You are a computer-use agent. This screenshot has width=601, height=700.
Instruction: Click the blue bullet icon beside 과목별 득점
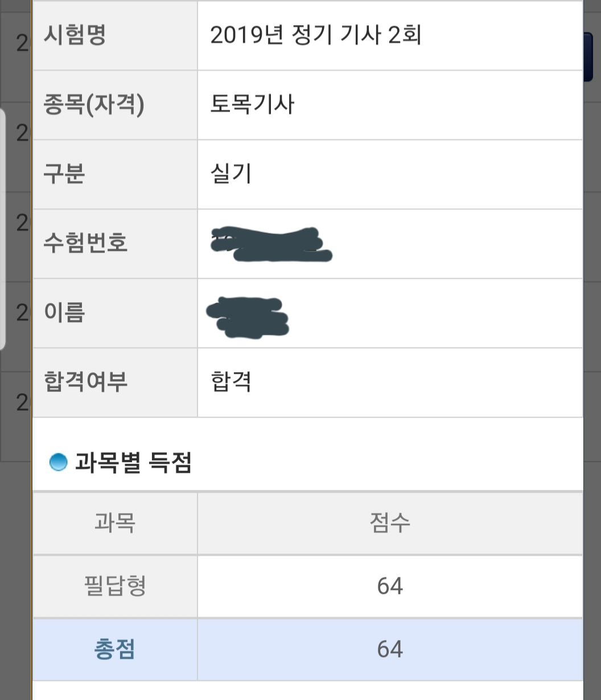click(58, 463)
